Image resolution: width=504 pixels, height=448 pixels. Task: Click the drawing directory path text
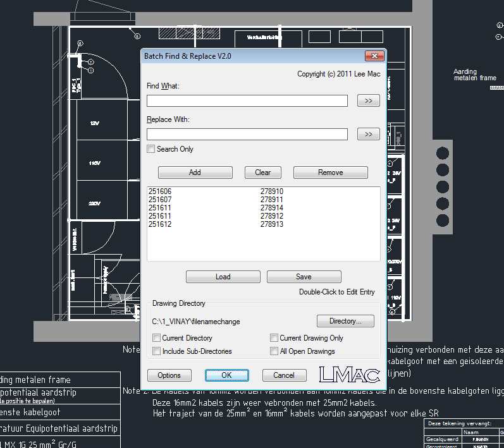[x=196, y=322]
